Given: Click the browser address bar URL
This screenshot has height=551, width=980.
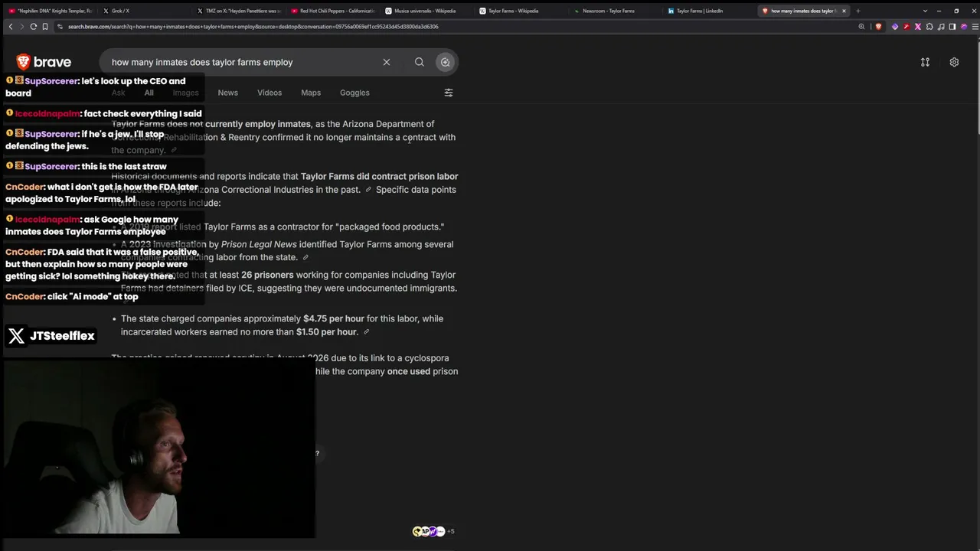Looking at the screenshot, I should click(x=253, y=27).
